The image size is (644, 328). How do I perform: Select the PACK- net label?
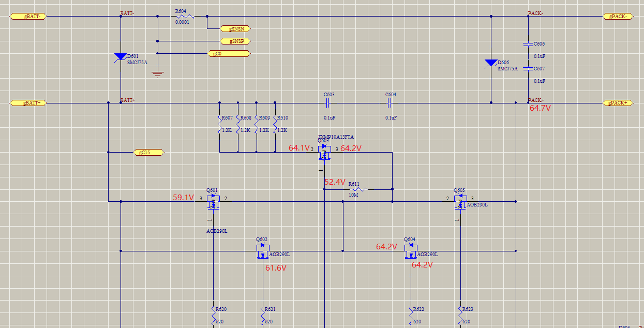[x=535, y=13]
